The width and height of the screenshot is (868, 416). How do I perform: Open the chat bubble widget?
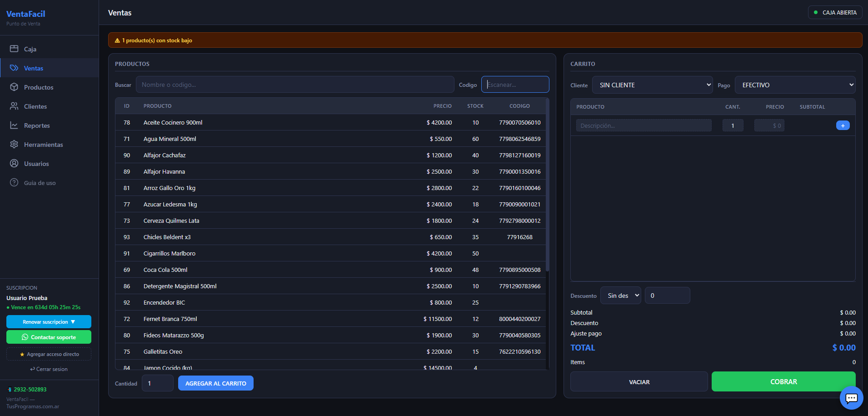(851, 398)
